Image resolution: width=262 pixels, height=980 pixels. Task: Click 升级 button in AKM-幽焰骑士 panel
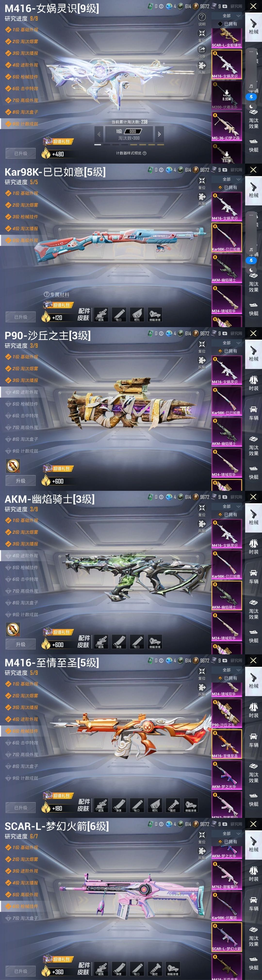coord(21,644)
